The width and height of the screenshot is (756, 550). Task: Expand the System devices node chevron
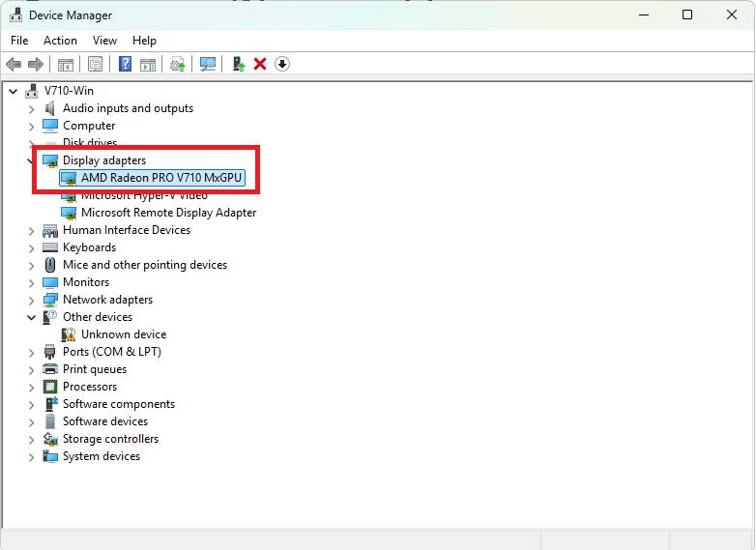click(31, 457)
